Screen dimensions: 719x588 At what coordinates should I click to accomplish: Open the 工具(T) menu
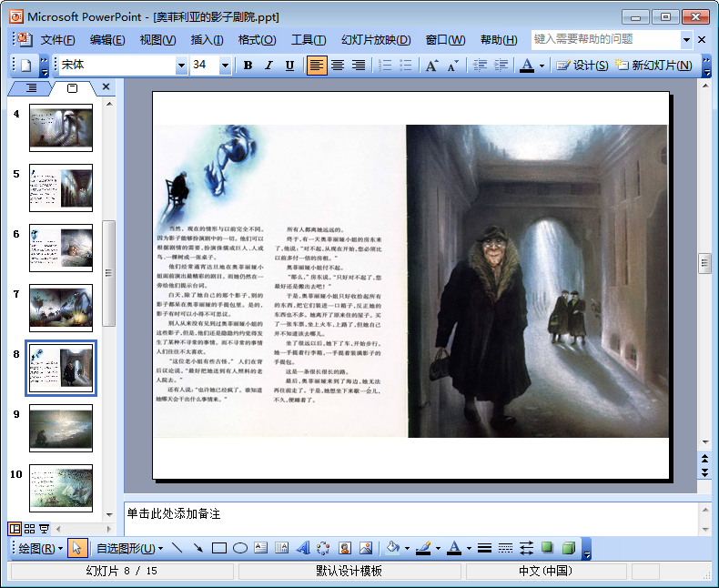click(309, 40)
